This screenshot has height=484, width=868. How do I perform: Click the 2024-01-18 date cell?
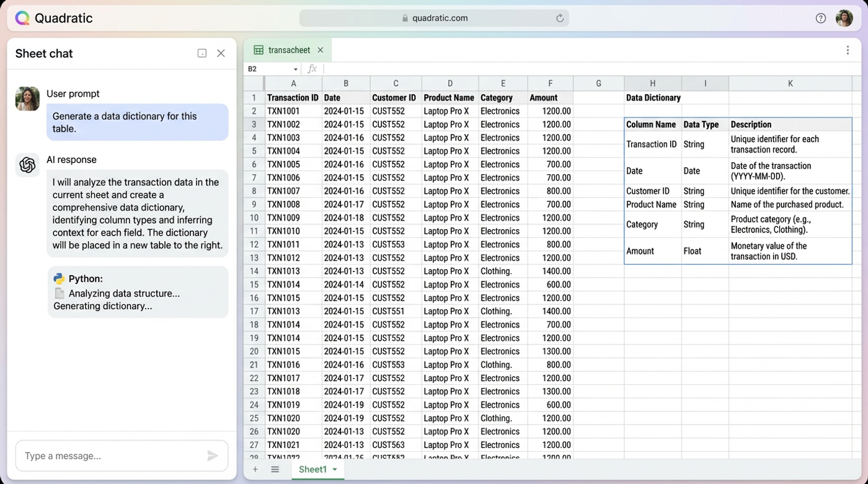point(346,218)
